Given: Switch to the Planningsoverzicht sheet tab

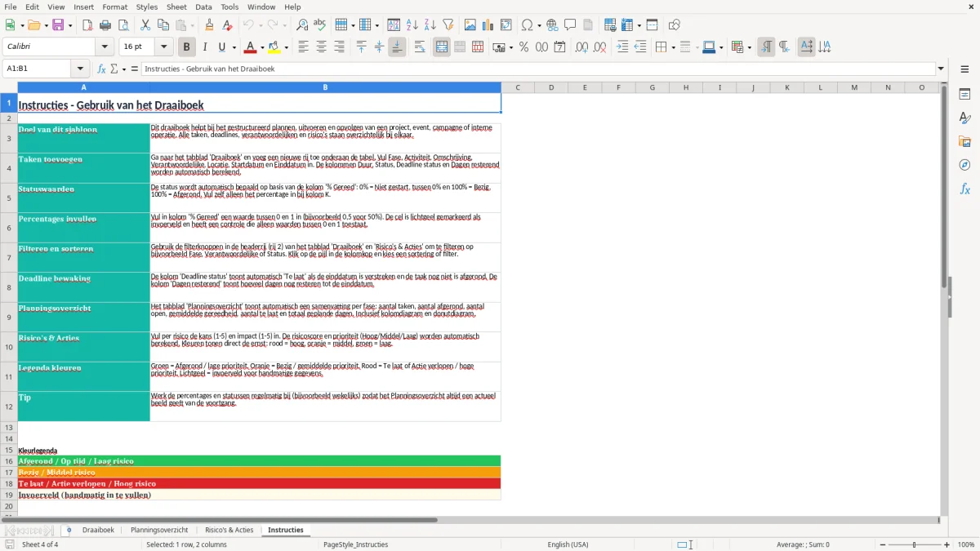Looking at the screenshot, I should [159, 530].
